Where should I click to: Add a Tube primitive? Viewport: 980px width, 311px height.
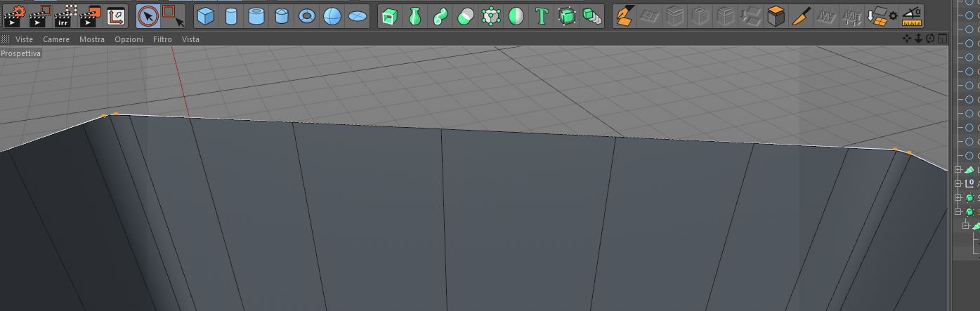[x=256, y=15]
